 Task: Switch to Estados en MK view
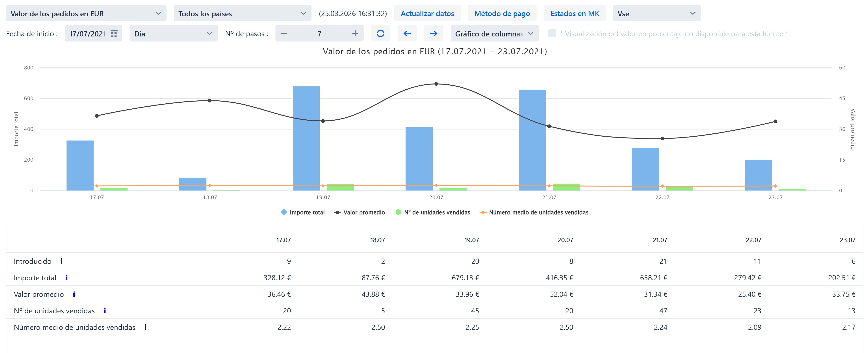click(x=575, y=14)
